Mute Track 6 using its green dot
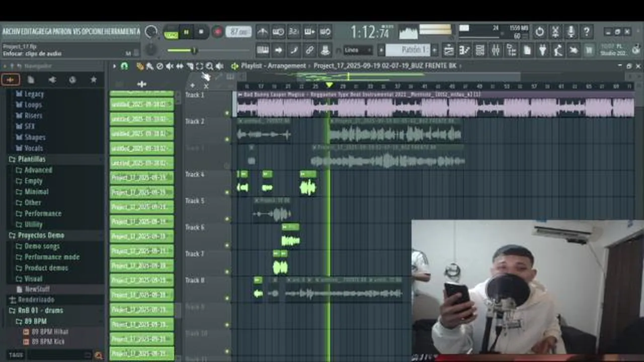This screenshot has height=362, width=644. [227, 246]
